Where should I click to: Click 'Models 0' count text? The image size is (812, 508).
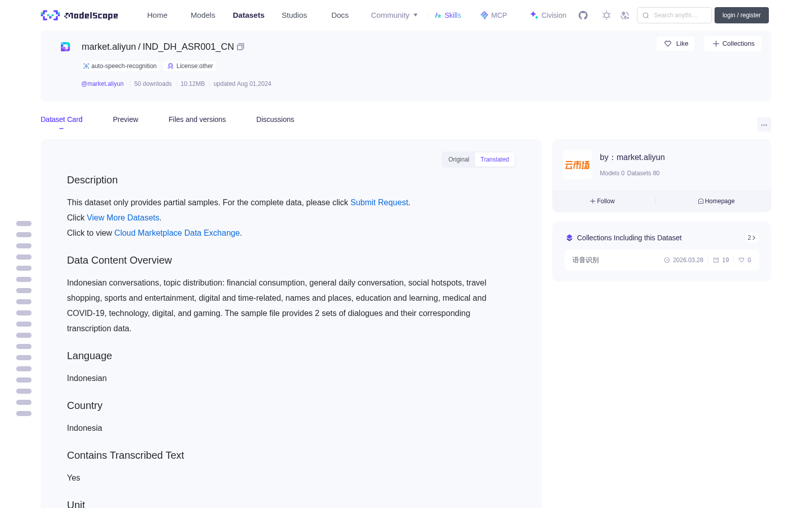[612, 173]
